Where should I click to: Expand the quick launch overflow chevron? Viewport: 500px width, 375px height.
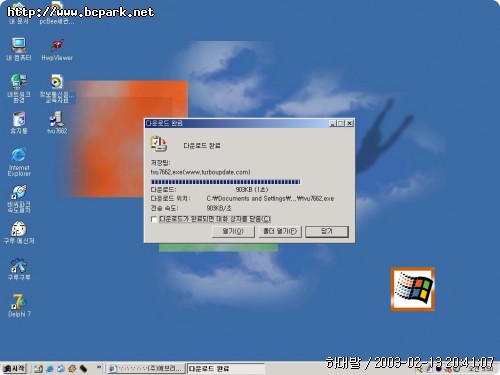[x=99, y=367]
